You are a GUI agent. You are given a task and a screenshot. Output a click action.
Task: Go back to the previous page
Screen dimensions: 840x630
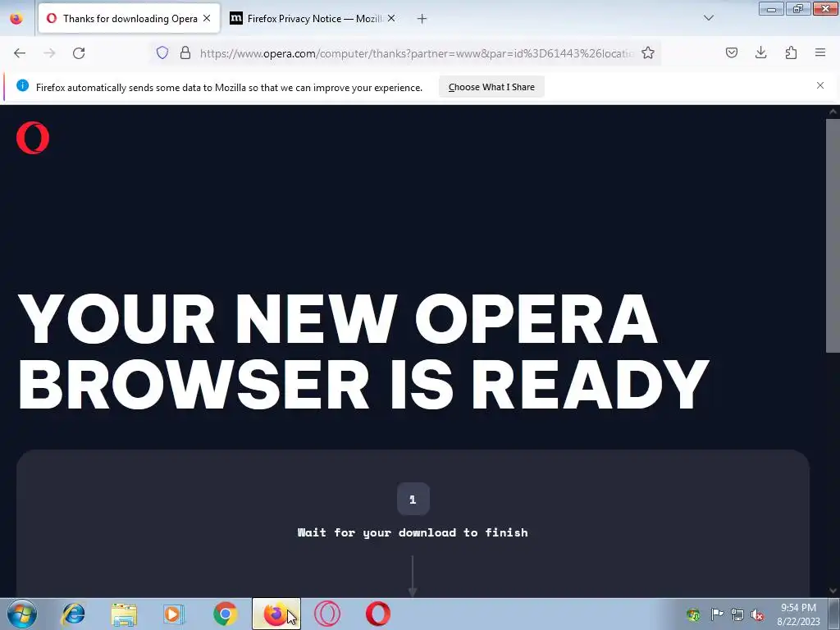[x=20, y=53]
